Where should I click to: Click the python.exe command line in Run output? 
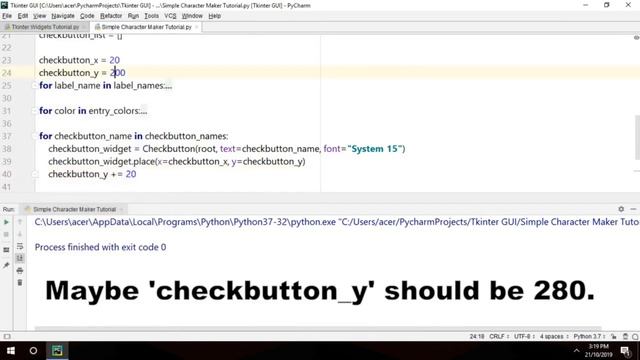click(x=337, y=222)
